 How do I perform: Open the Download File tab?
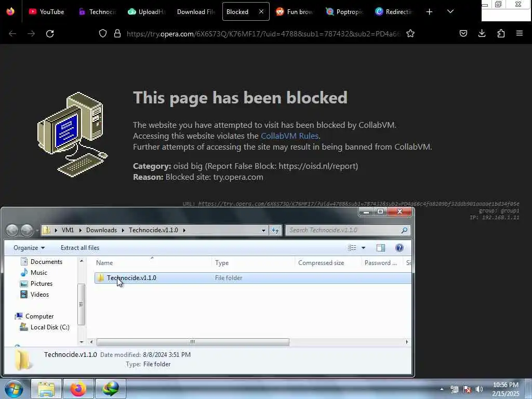pyautogui.click(x=196, y=11)
